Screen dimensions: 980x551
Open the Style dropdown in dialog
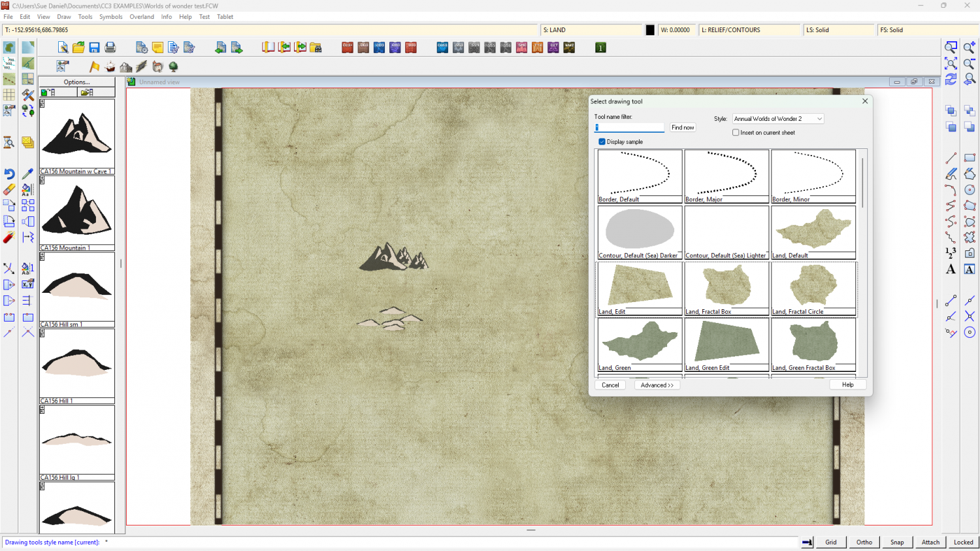pyautogui.click(x=777, y=119)
